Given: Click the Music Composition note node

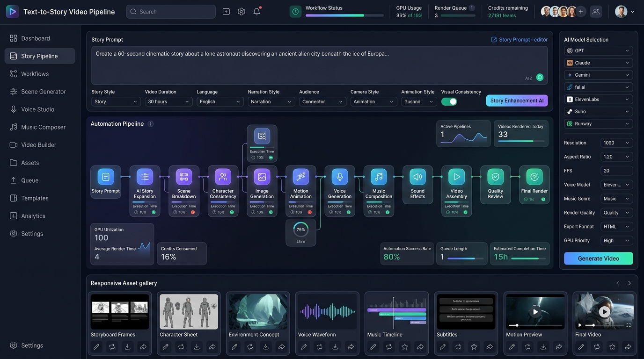Looking at the screenshot, I should [x=379, y=191].
